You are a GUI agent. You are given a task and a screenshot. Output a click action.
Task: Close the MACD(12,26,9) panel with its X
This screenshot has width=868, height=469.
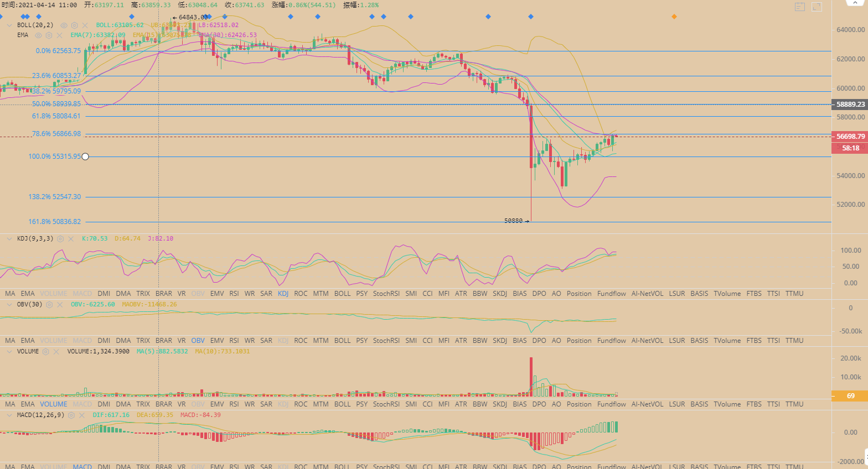[81, 415]
